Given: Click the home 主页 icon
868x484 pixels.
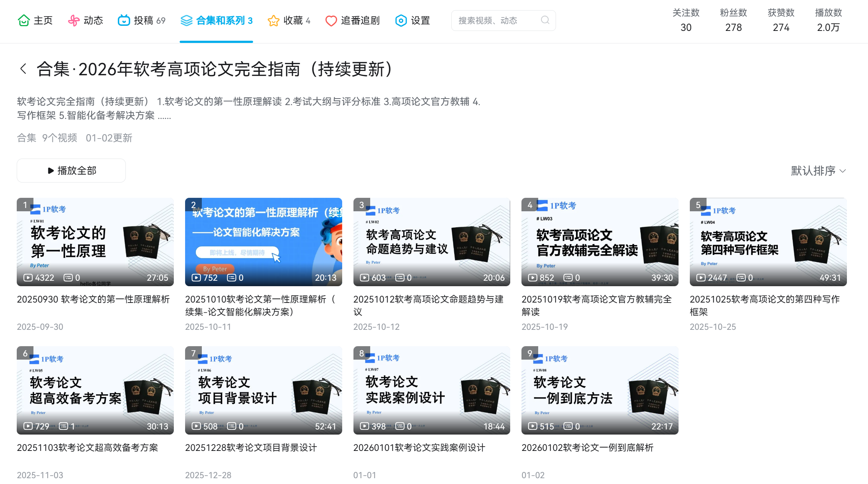Looking at the screenshot, I should (x=24, y=20).
